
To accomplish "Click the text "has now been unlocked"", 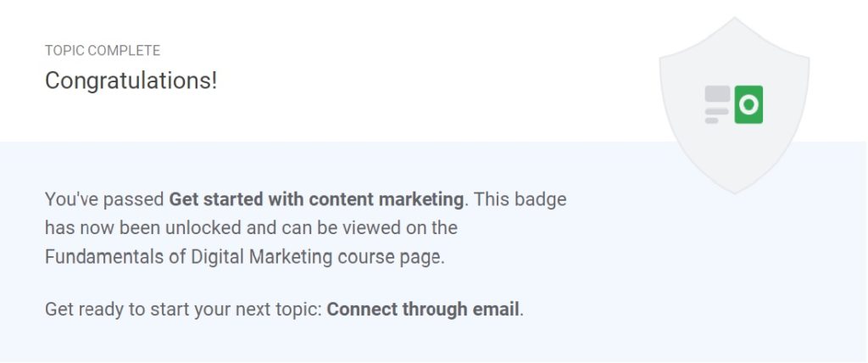I will click(x=143, y=228).
